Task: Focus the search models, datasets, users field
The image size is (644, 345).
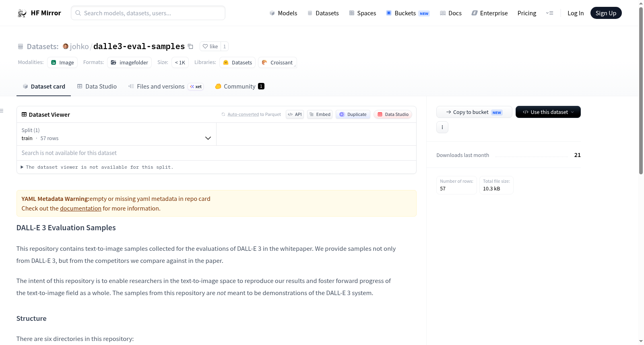Action: pos(148,13)
